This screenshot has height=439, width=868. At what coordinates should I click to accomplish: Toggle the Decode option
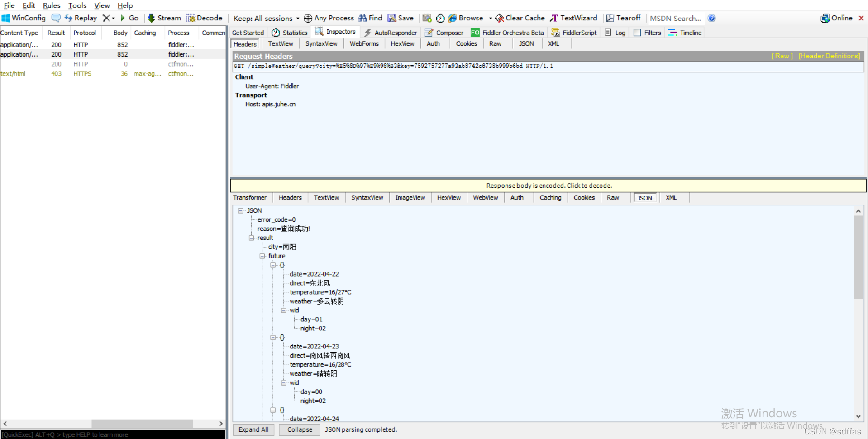point(205,18)
